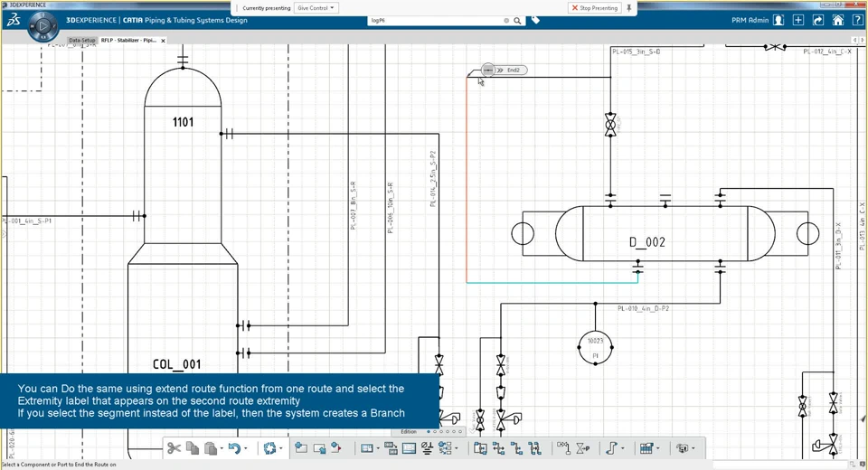Clear the search field text

pos(506,21)
